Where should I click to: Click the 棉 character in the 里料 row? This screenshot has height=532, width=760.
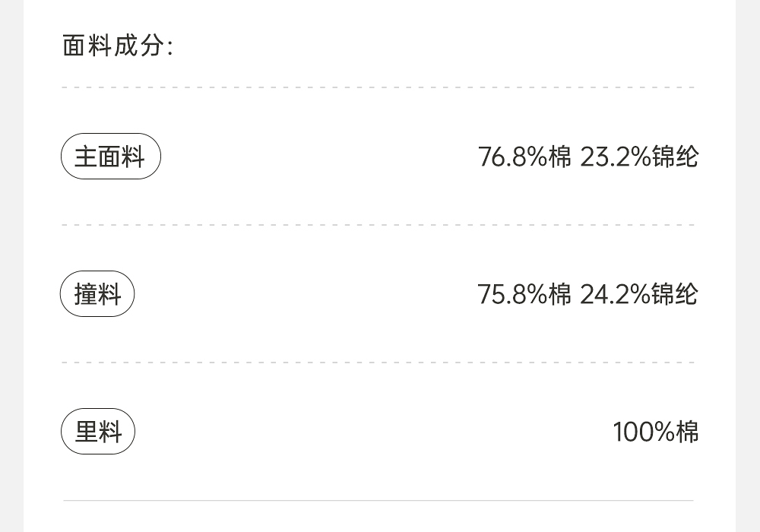click(x=687, y=432)
